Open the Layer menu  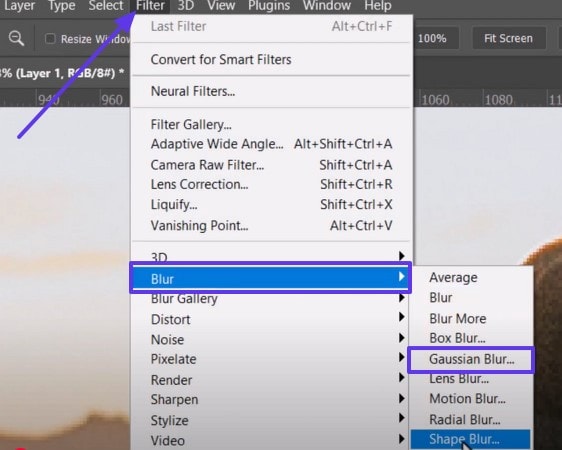(19, 6)
